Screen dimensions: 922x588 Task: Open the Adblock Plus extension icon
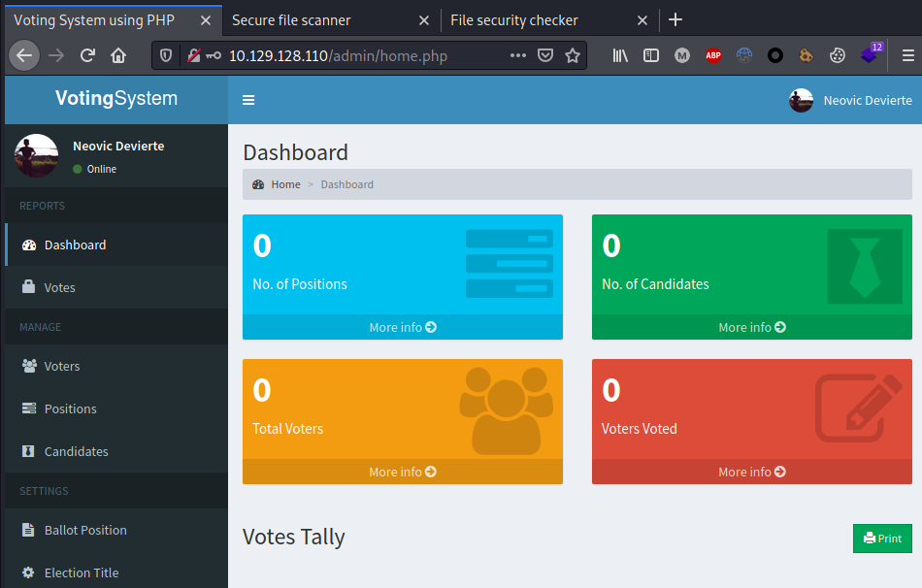coord(713,56)
